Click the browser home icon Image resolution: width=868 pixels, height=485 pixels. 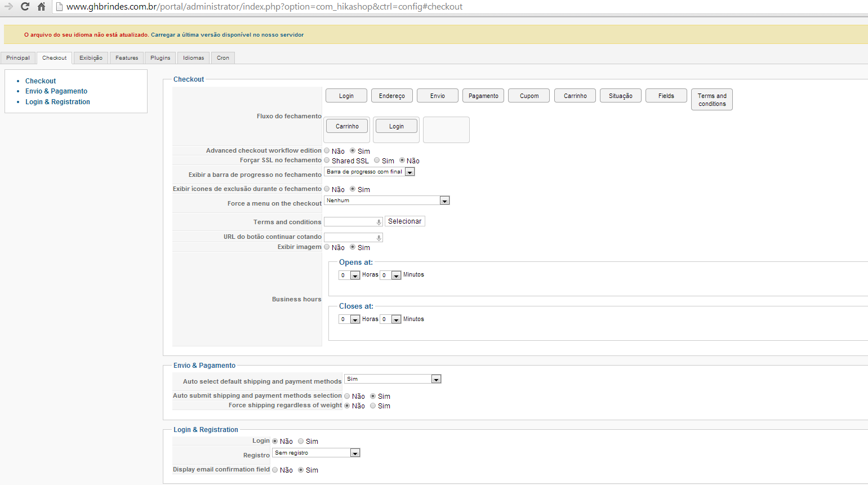click(41, 7)
